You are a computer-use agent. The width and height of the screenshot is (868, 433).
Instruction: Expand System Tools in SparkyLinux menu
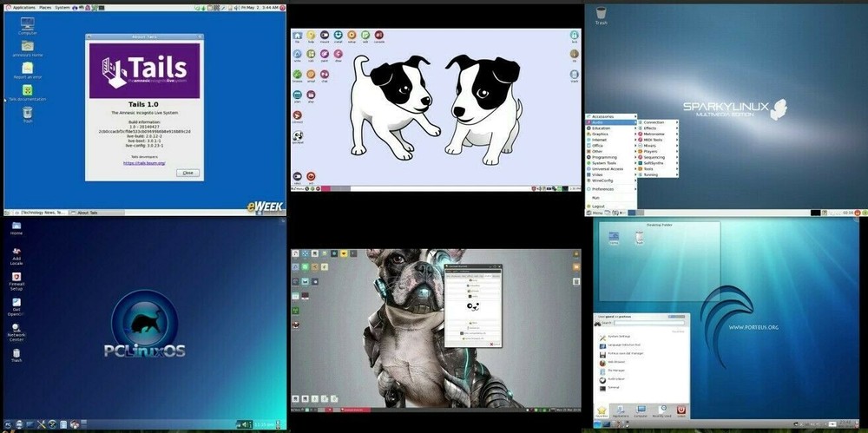tap(611, 163)
